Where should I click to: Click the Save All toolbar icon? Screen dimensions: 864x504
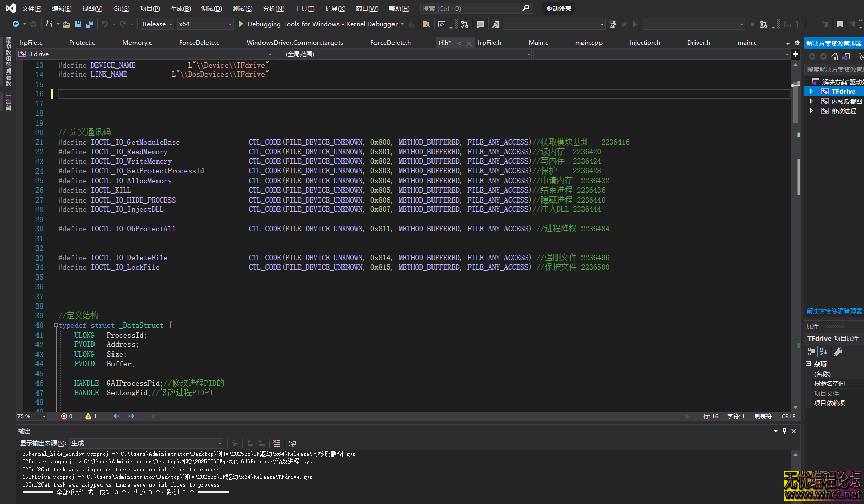pos(89,24)
